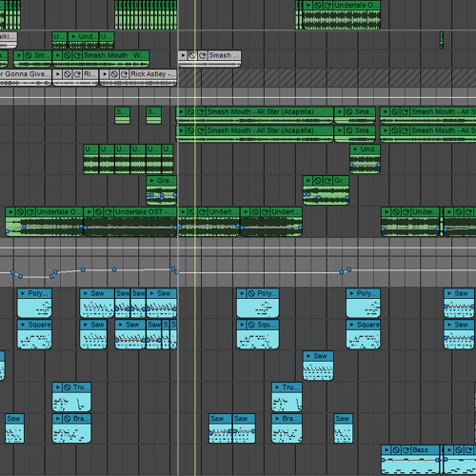476x476 pixels.
Task: Select waveform of white Smash ... clip
Action: coord(209,64)
